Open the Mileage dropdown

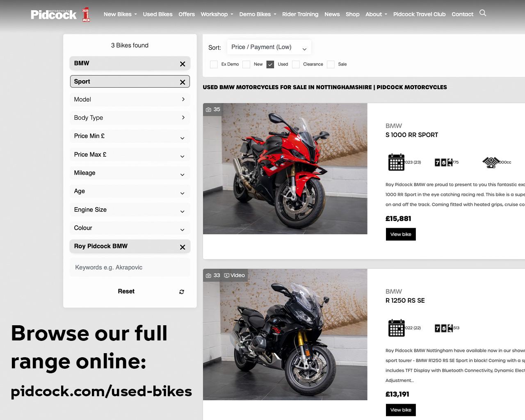[130, 173]
